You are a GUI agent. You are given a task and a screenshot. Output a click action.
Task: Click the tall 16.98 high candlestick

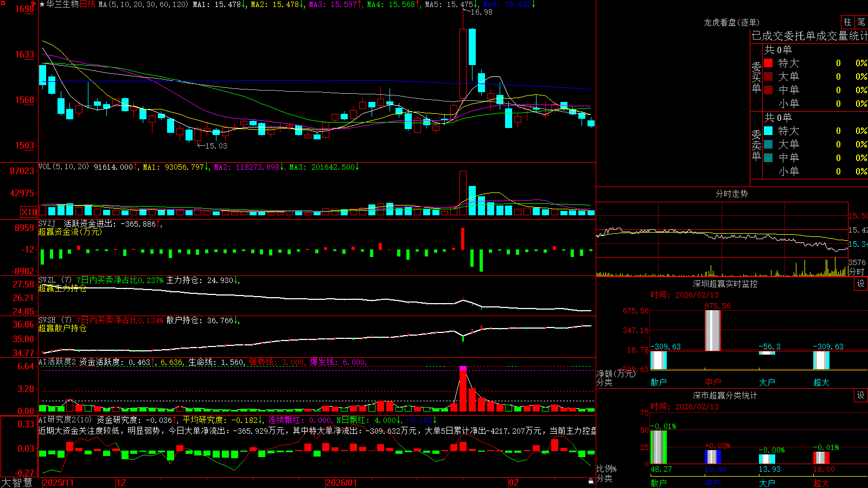tap(463, 63)
